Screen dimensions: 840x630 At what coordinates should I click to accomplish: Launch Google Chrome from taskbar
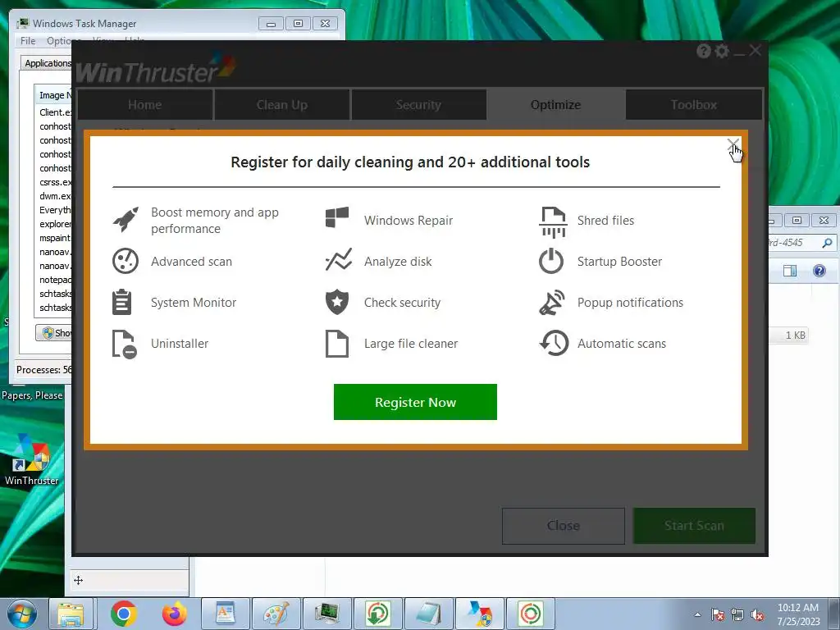tap(123, 614)
